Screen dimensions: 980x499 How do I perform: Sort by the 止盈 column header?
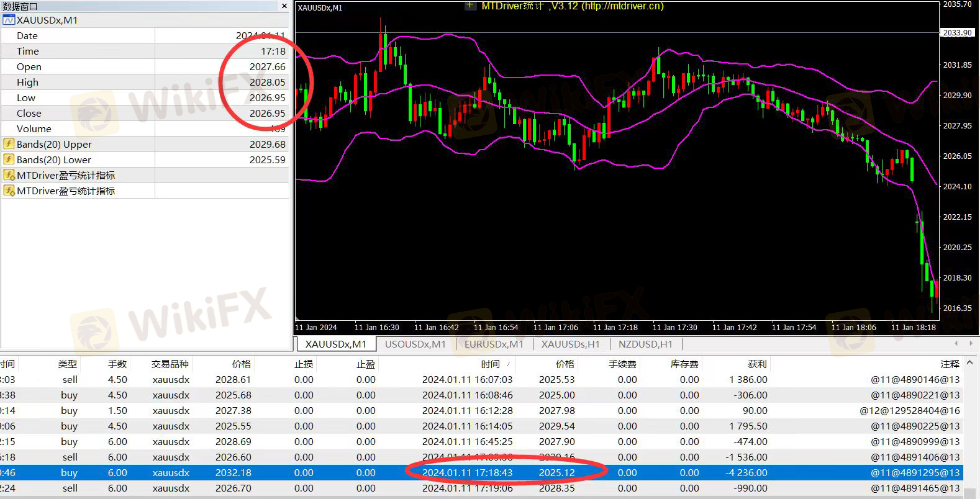[366, 364]
